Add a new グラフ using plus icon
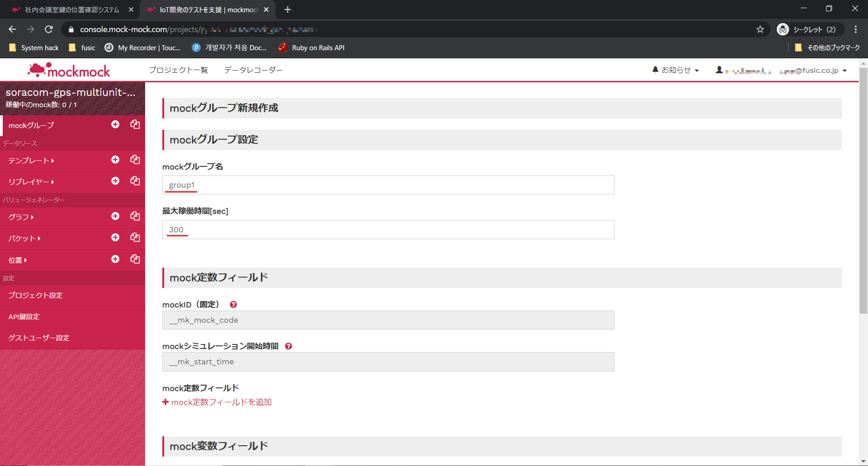This screenshot has width=868, height=466. (115, 216)
